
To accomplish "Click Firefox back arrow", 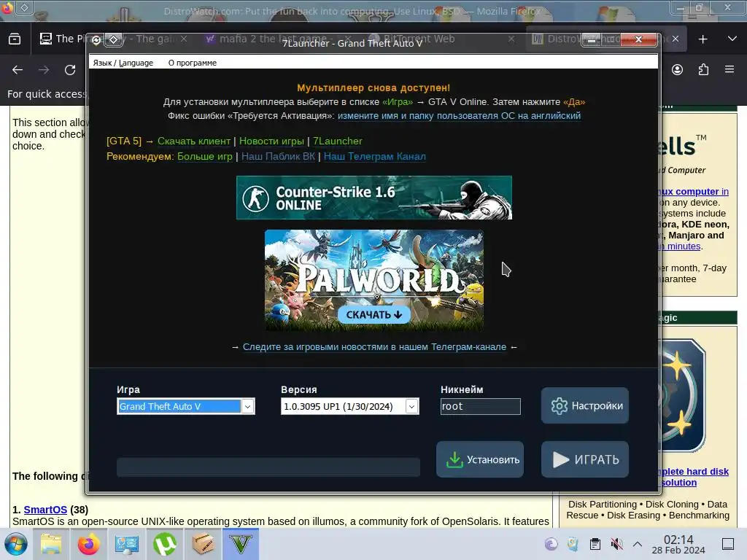I will 18,70.
